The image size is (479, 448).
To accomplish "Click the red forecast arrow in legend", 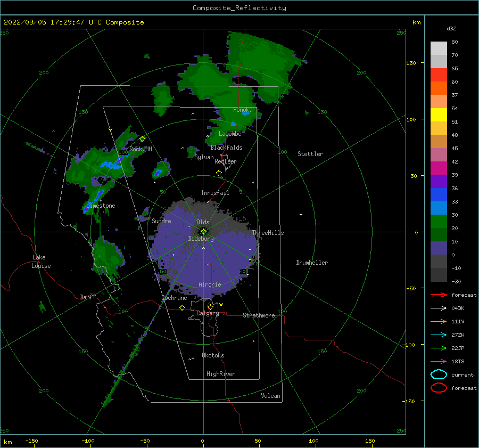I will (x=439, y=295).
